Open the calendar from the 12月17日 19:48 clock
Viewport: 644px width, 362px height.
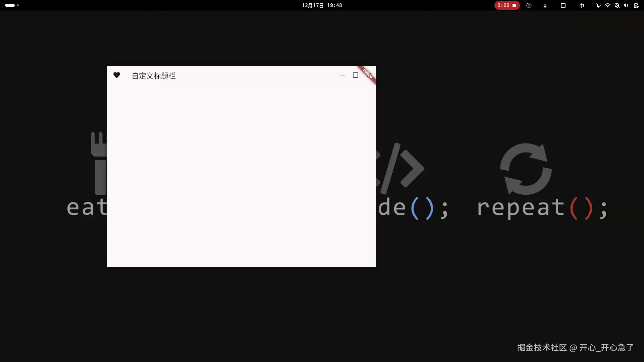coord(322,5)
